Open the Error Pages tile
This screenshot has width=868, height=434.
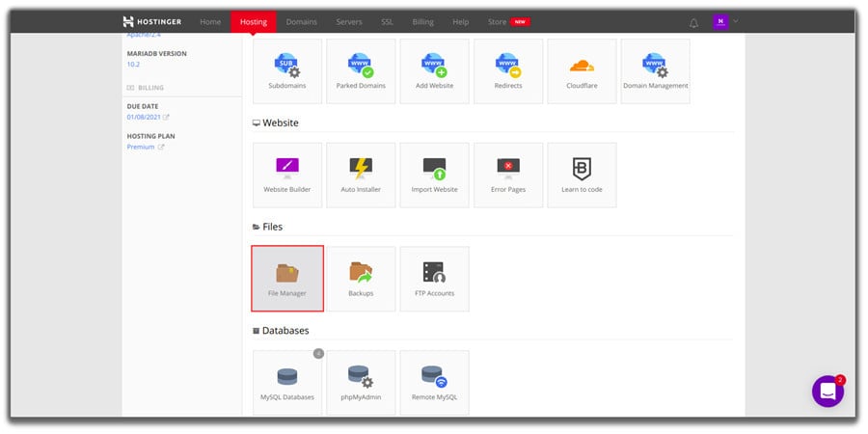(507, 175)
